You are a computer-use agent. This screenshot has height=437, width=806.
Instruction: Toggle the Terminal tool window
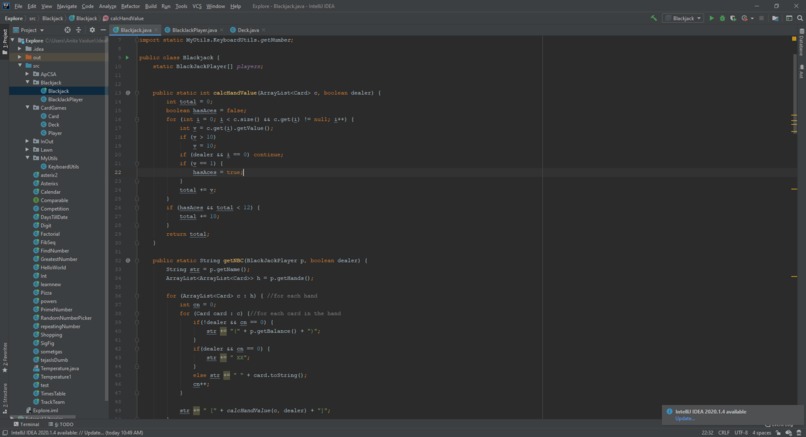click(26, 425)
